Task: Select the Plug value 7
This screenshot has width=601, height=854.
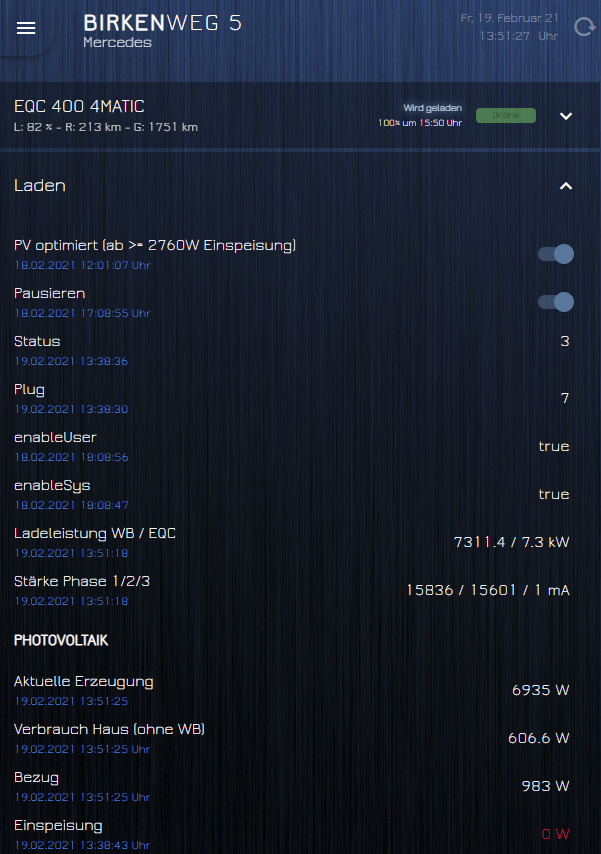Action: [565, 398]
